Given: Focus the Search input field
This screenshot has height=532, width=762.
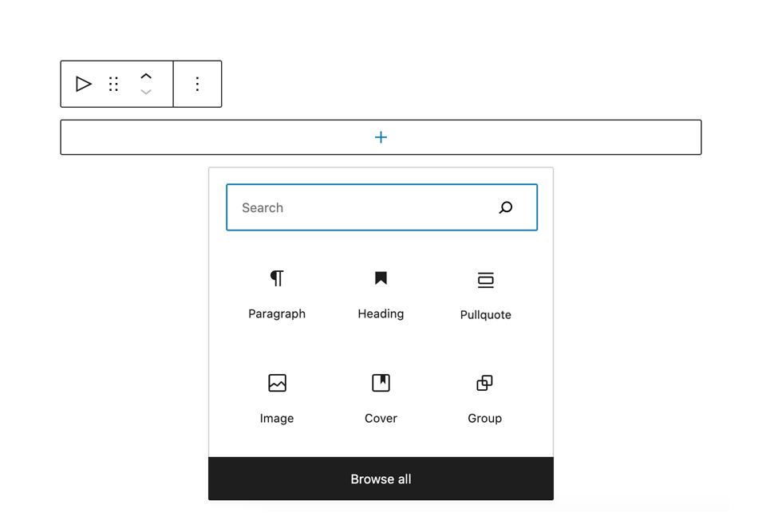Looking at the screenshot, I should (382, 207).
